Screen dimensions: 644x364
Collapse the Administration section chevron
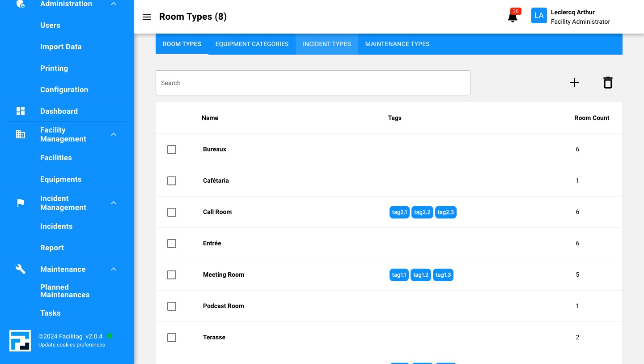pyautogui.click(x=114, y=4)
